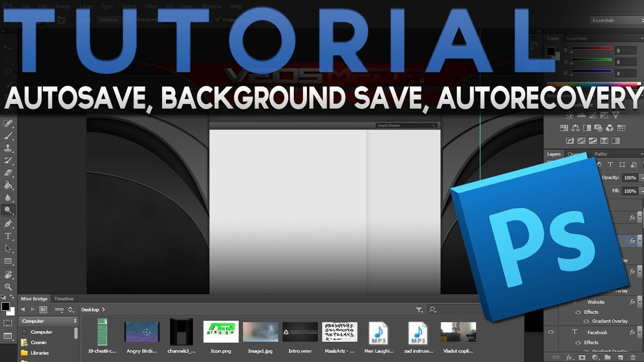Swap foreground and background colors

click(12, 297)
